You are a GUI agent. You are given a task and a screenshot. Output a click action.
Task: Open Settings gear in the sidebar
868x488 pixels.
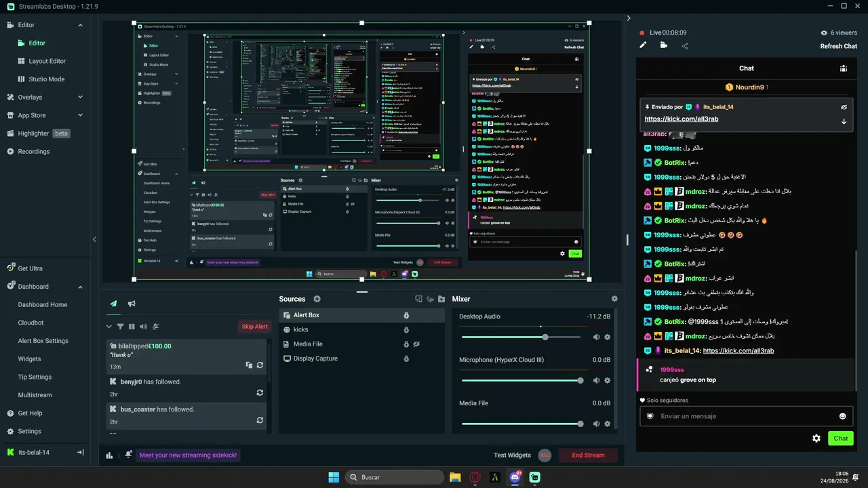(x=10, y=431)
